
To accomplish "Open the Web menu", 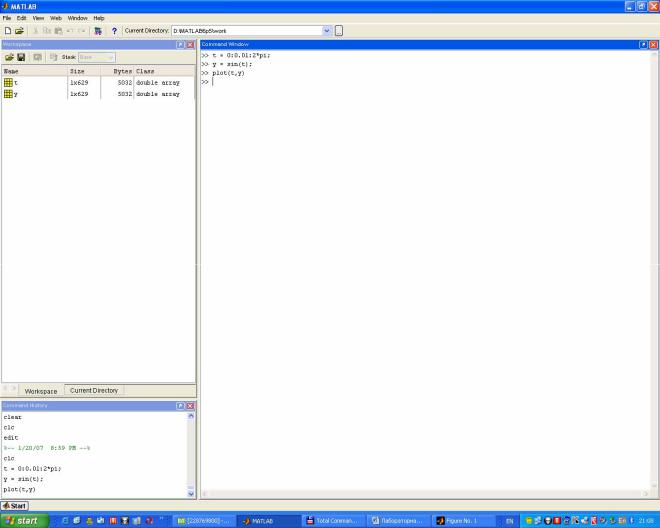I will click(x=56, y=18).
